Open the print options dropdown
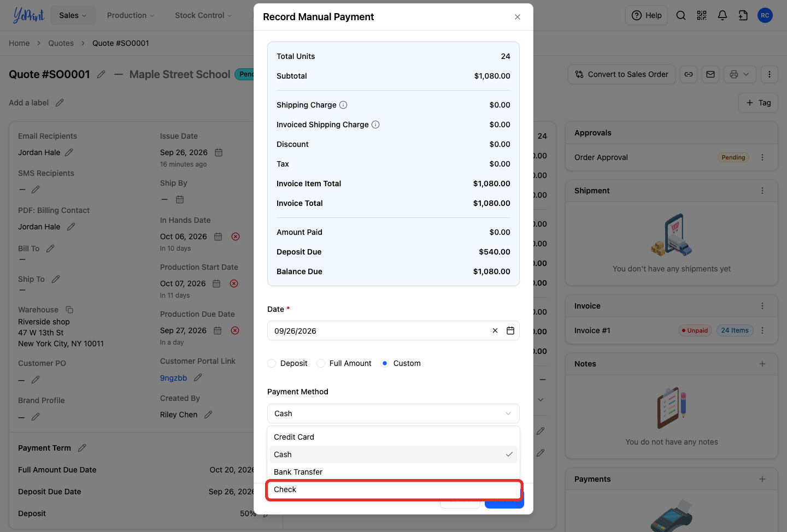 [x=740, y=74]
